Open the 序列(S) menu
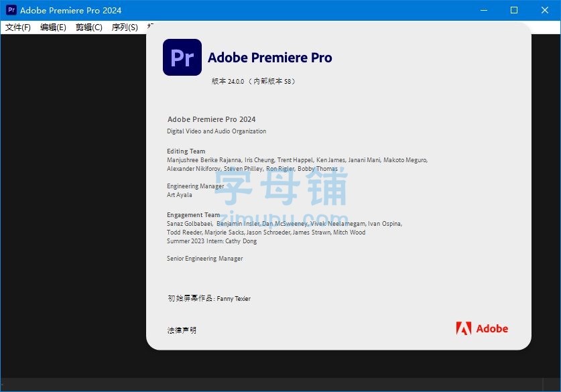The width and height of the screenshot is (561, 392). [x=125, y=27]
